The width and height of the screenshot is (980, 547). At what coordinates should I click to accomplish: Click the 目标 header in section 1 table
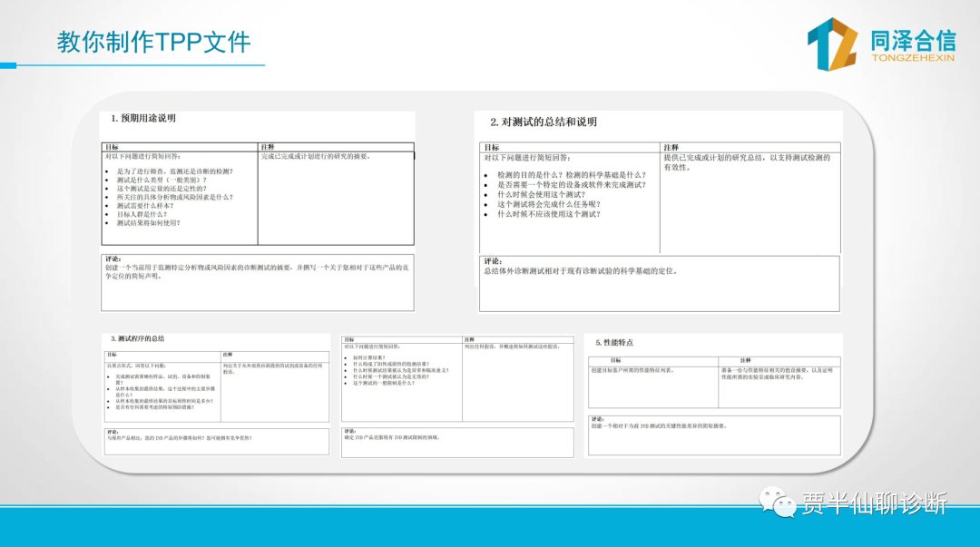pyautogui.click(x=112, y=147)
